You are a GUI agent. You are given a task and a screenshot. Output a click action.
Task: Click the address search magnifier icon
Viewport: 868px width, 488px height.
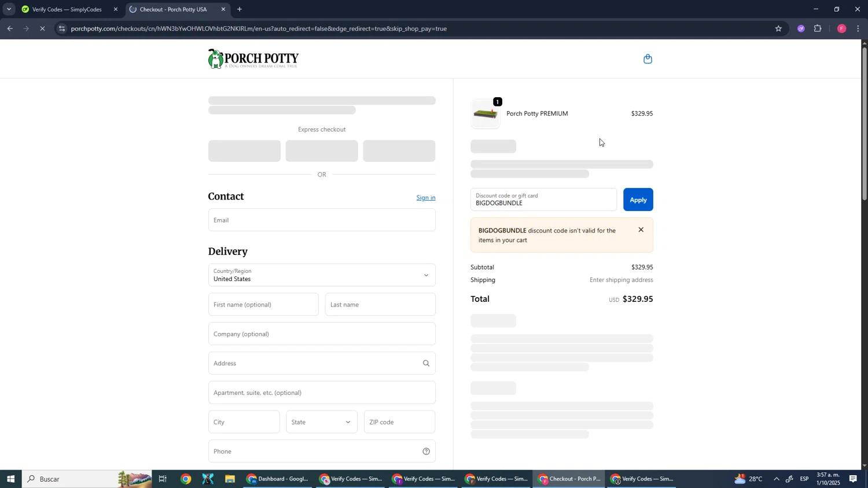(426, 364)
